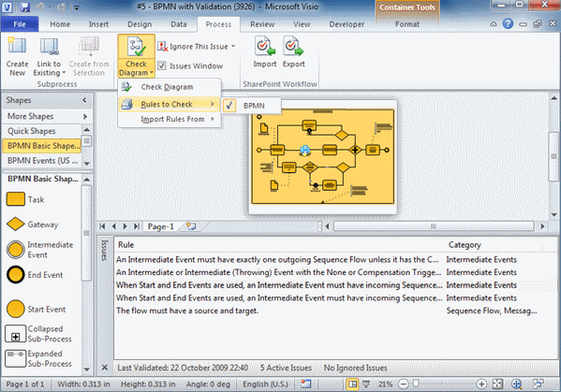The height and width of the screenshot is (392, 561).
Task: Click the insert new page tab icon
Action: [191, 226]
